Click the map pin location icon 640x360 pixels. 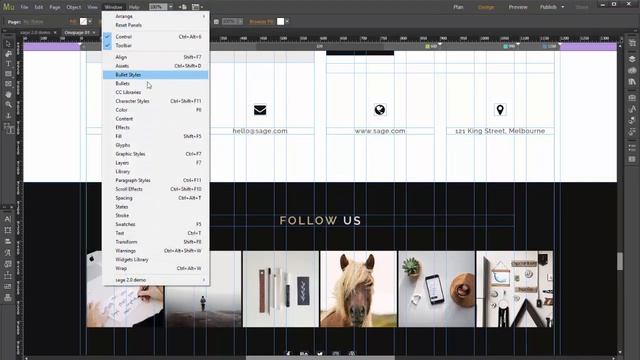pos(500,109)
